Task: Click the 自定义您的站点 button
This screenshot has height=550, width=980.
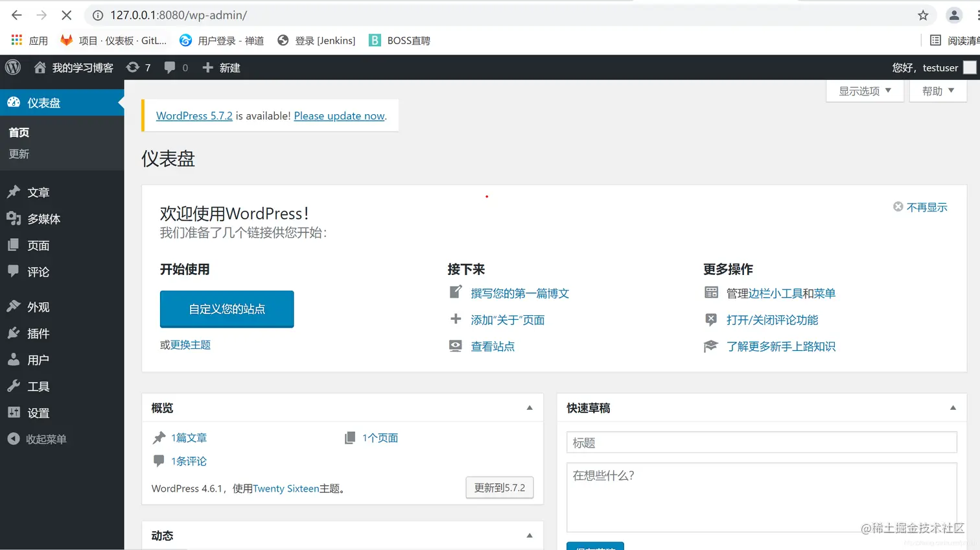Action: 226,309
